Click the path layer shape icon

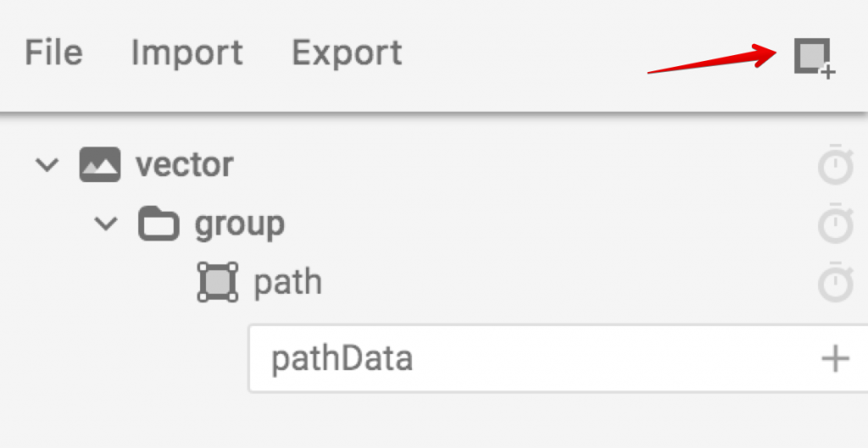[x=217, y=282]
